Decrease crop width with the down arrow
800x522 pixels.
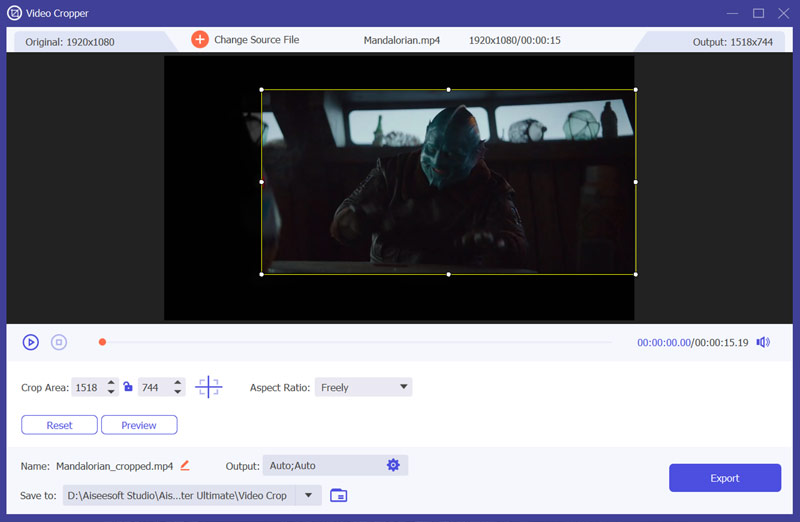point(111,392)
